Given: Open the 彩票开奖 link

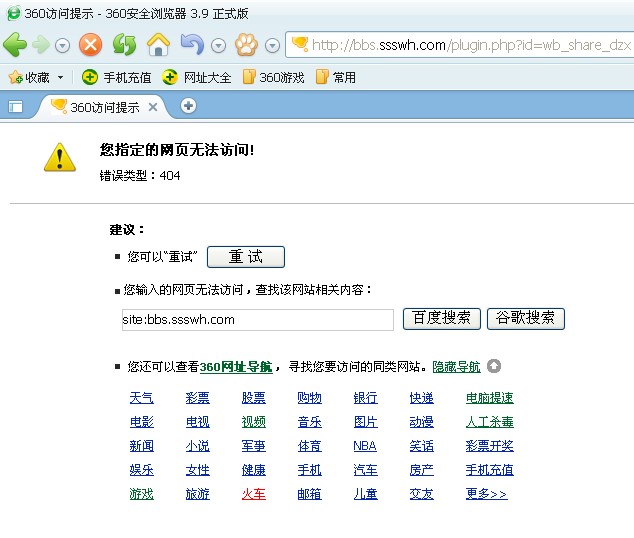Looking at the screenshot, I should (x=490, y=446).
